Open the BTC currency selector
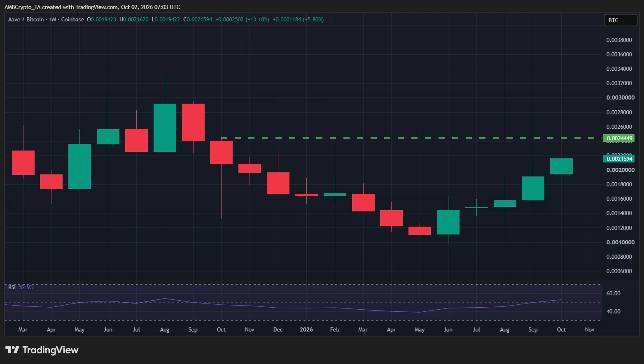The image size is (644, 364). [x=621, y=20]
